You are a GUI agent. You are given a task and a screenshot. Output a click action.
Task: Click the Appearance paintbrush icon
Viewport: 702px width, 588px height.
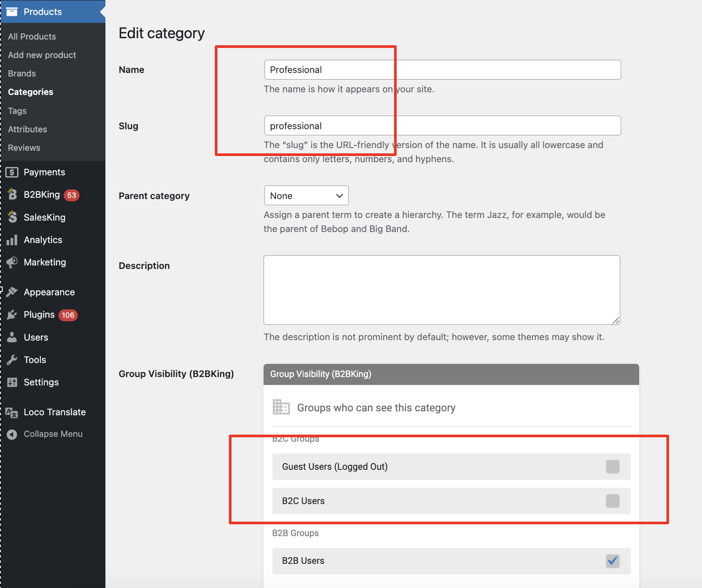coord(12,292)
